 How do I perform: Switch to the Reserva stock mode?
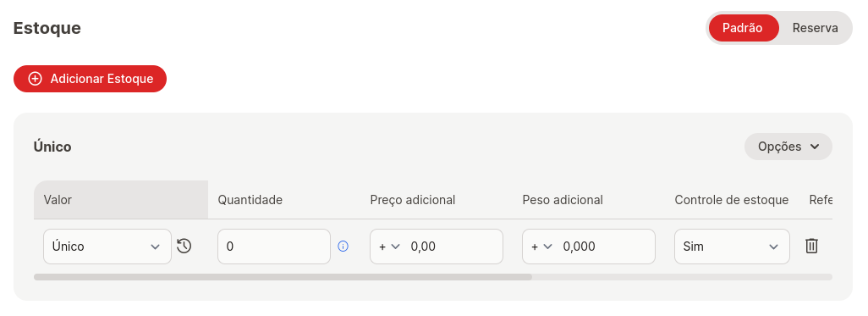pos(815,28)
